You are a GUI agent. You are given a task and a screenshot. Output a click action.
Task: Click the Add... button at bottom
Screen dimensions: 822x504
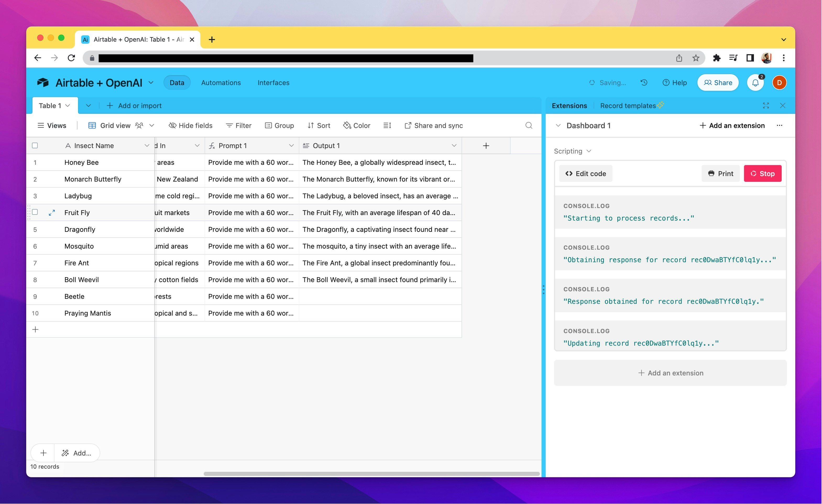[x=77, y=453]
